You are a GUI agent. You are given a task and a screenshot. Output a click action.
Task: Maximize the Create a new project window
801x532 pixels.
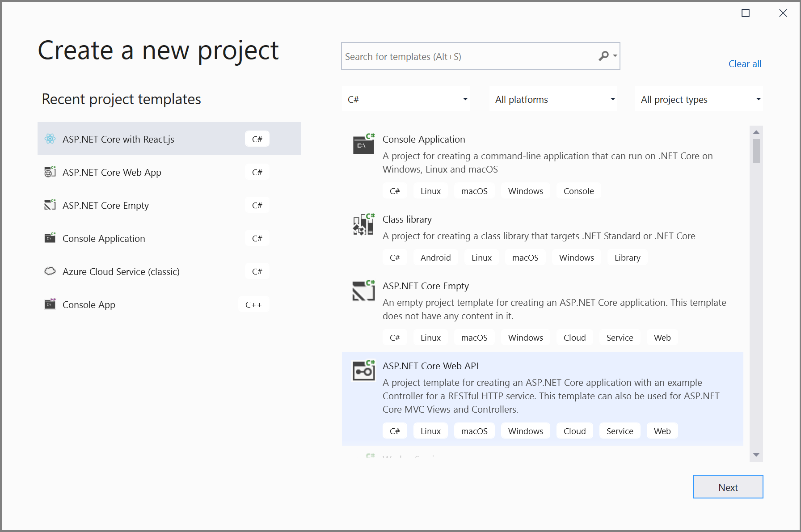click(746, 13)
